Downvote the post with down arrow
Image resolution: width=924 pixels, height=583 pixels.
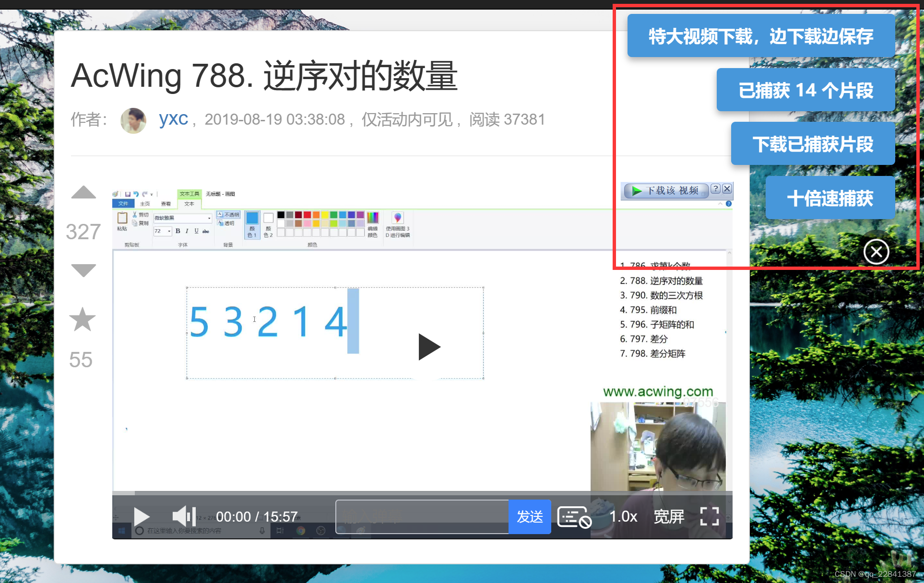(83, 270)
